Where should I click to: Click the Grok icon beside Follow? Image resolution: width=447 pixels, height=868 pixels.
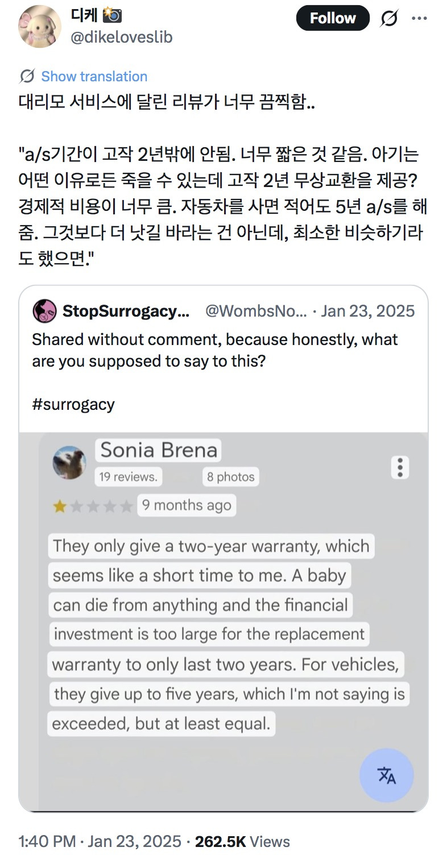[388, 19]
